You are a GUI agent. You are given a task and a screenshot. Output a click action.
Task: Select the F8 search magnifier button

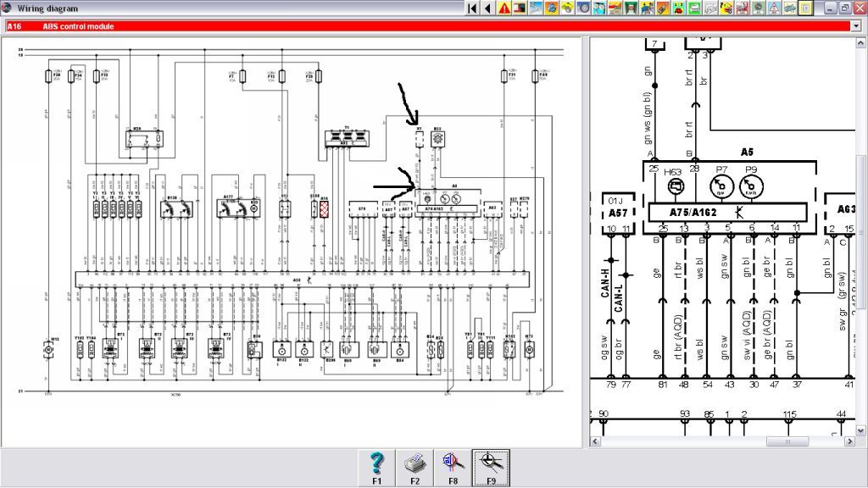[x=453, y=468]
